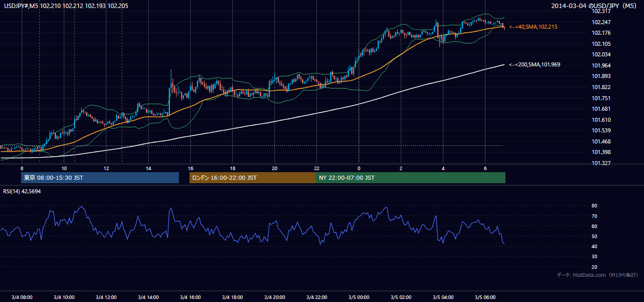Viewport: 644px width, 302px height.
Task: Click hour label 16 under price chart
Action: [190, 168]
